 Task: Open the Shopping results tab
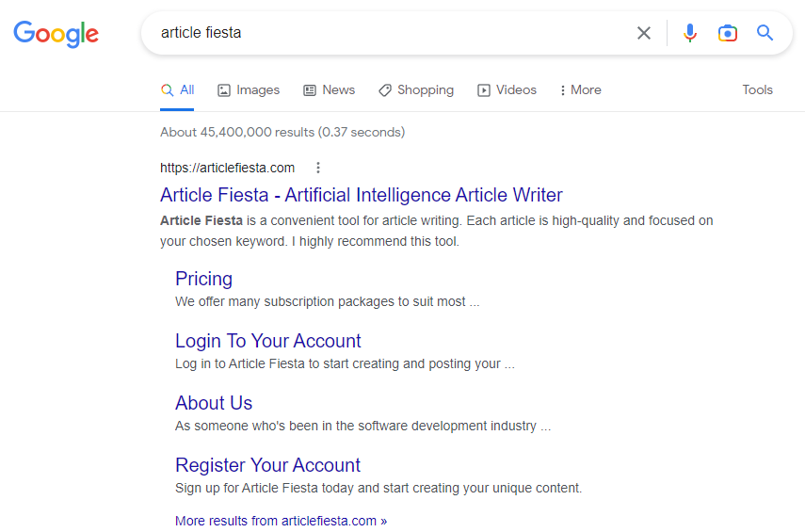[x=415, y=90]
